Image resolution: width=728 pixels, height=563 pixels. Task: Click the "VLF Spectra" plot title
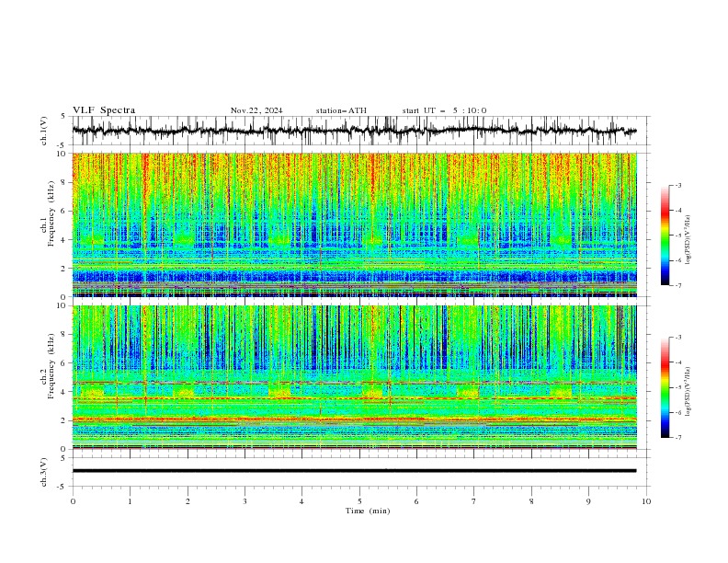pyautogui.click(x=104, y=110)
